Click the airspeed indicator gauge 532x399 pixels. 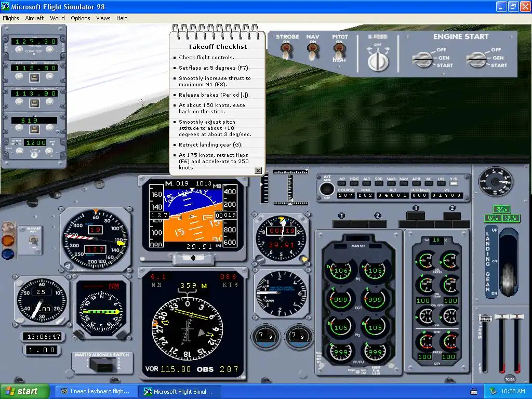coord(96,240)
